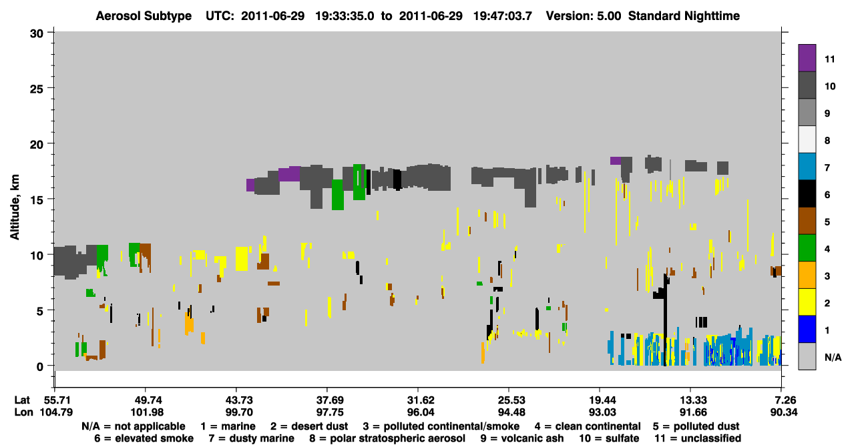Click the '1 = marine' legend entry
The height and width of the screenshot is (445, 868).
[x=228, y=426]
